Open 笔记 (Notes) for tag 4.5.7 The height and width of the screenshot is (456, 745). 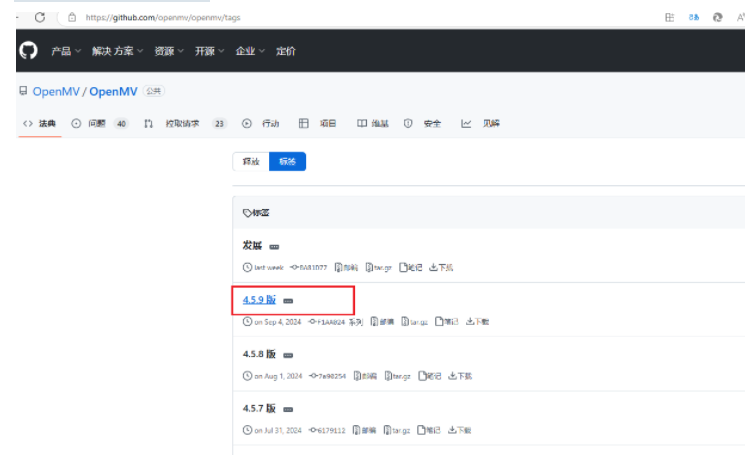pos(429,430)
